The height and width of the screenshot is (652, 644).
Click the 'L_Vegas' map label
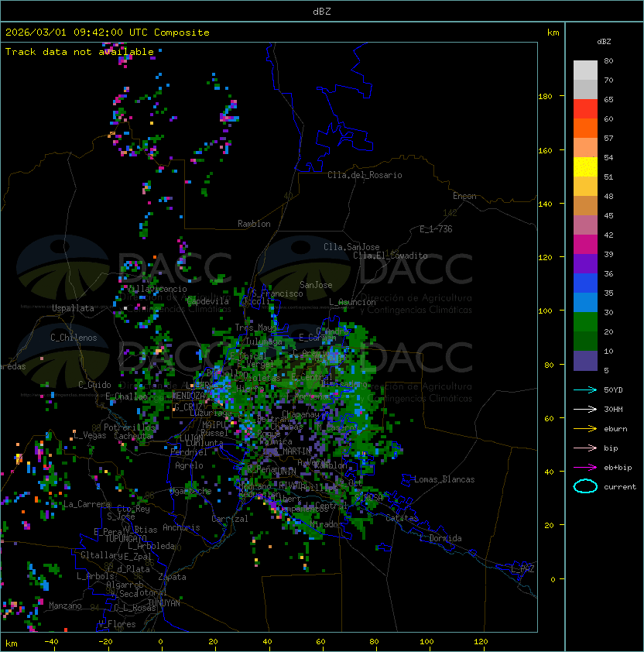90,435
